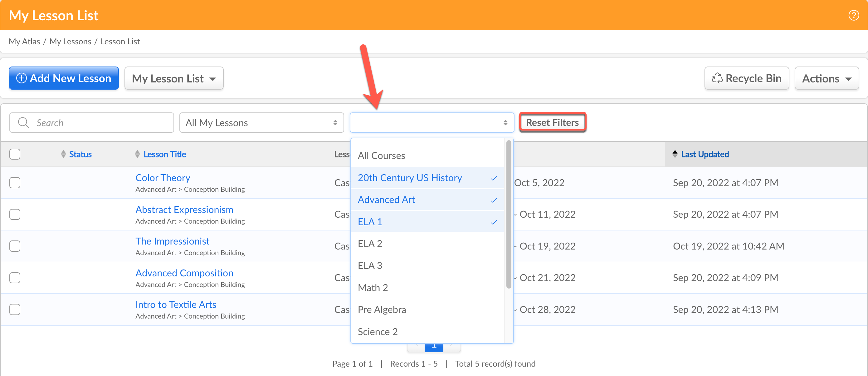Open the All My Lessons filter

tap(261, 123)
